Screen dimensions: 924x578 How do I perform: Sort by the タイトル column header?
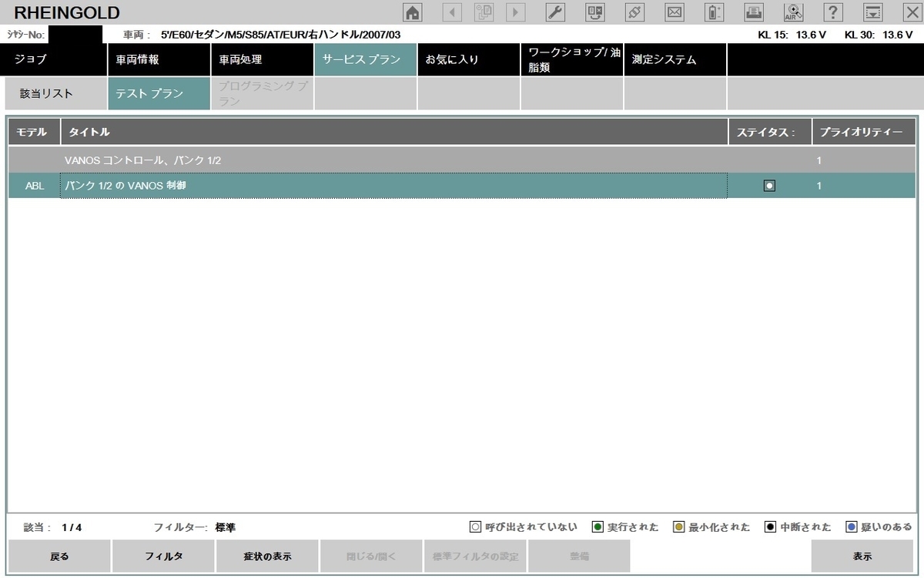(394, 132)
